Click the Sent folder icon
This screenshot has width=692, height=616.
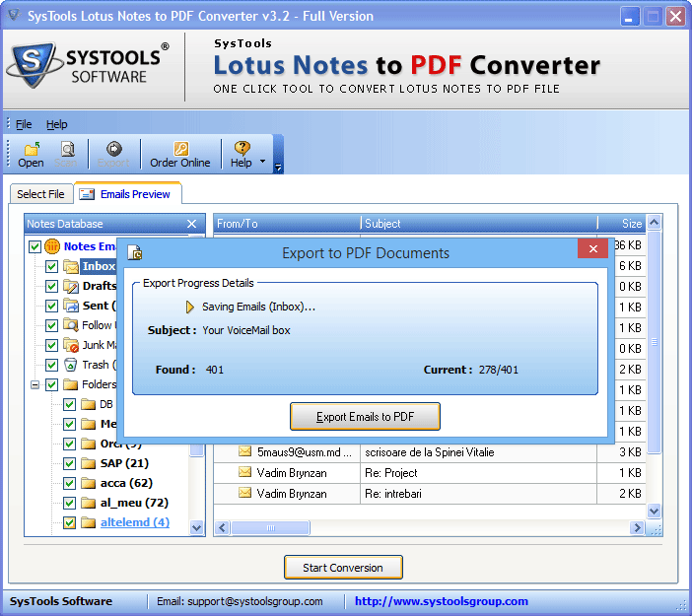click(x=71, y=306)
